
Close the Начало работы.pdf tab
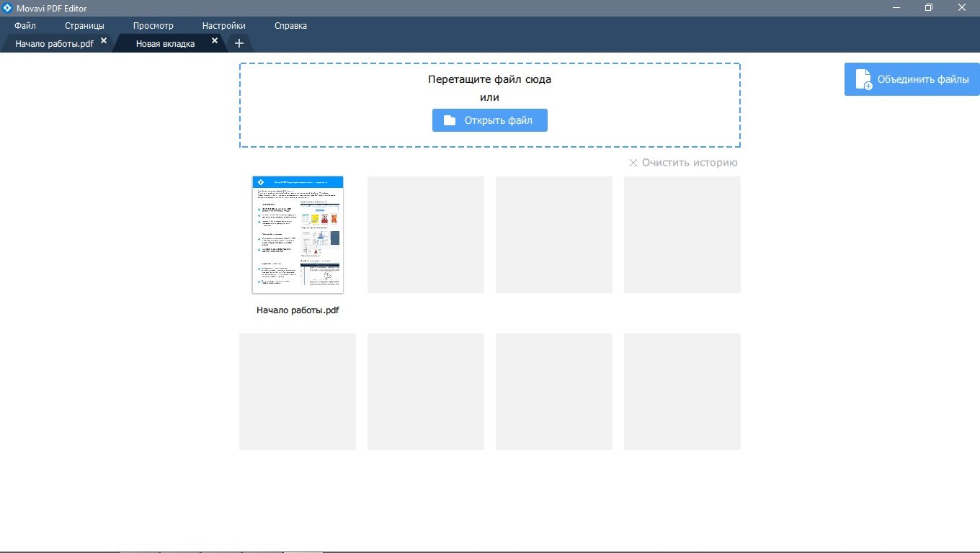(104, 41)
